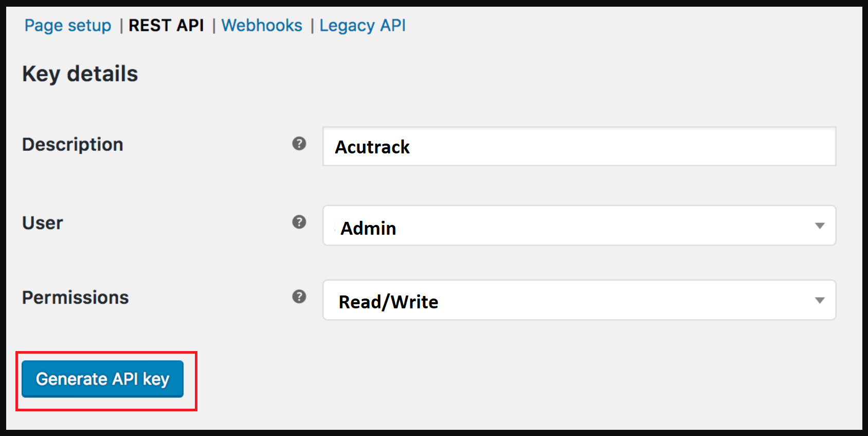Expand the arrow on the Permissions select

820,301
